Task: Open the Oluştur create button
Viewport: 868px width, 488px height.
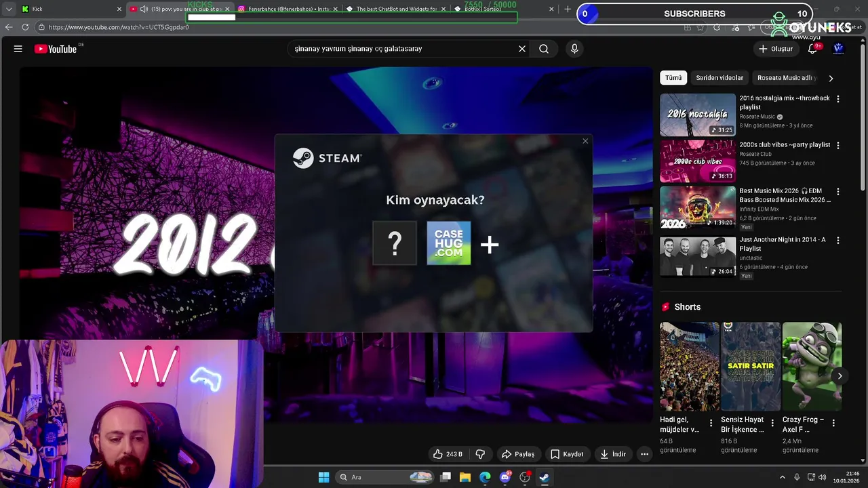Action: [x=775, y=49]
